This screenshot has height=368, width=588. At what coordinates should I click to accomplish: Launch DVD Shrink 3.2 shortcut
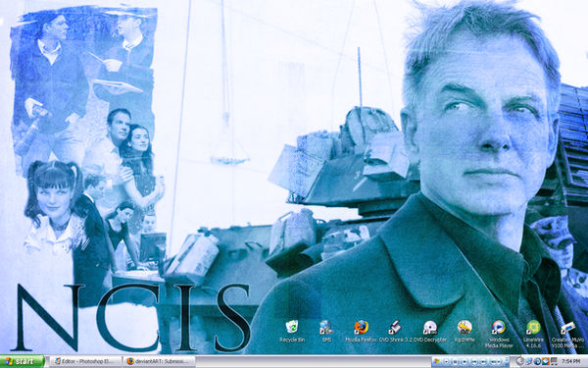pyautogui.click(x=395, y=331)
